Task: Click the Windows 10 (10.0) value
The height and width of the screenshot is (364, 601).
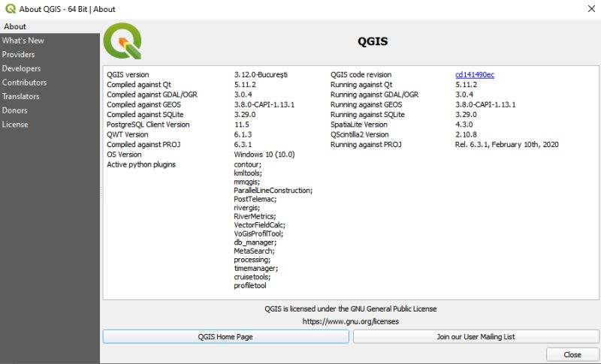Action: click(x=264, y=155)
